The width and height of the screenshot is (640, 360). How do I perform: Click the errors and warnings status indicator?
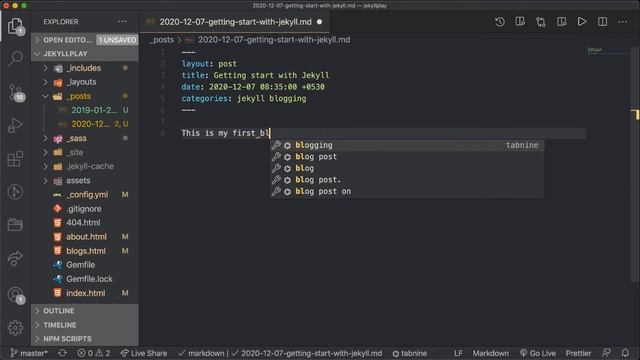coord(93,353)
